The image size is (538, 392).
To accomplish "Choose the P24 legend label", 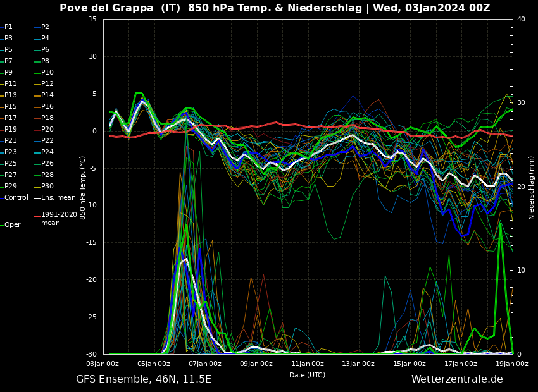I will pyautogui.click(x=47, y=152).
